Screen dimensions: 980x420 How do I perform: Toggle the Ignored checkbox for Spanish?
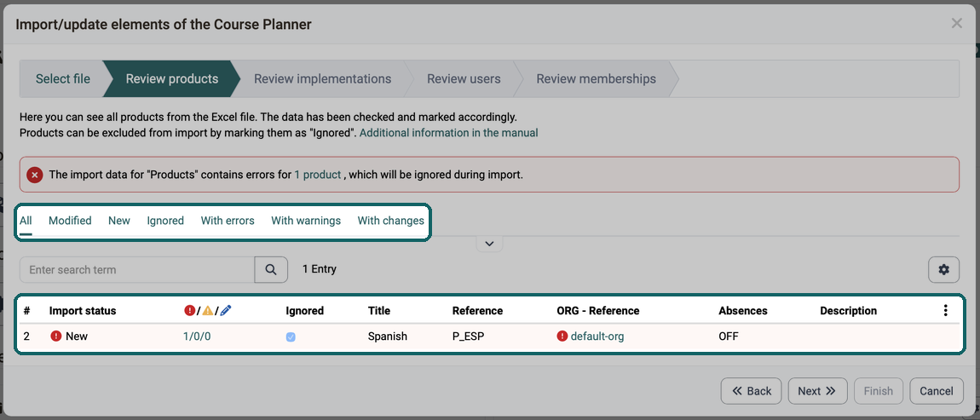click(x=291, y=337)
